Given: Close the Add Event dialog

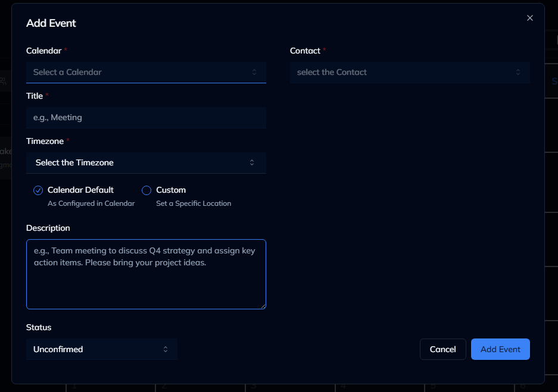Looking at the screenshot, I should coord(529,18).
